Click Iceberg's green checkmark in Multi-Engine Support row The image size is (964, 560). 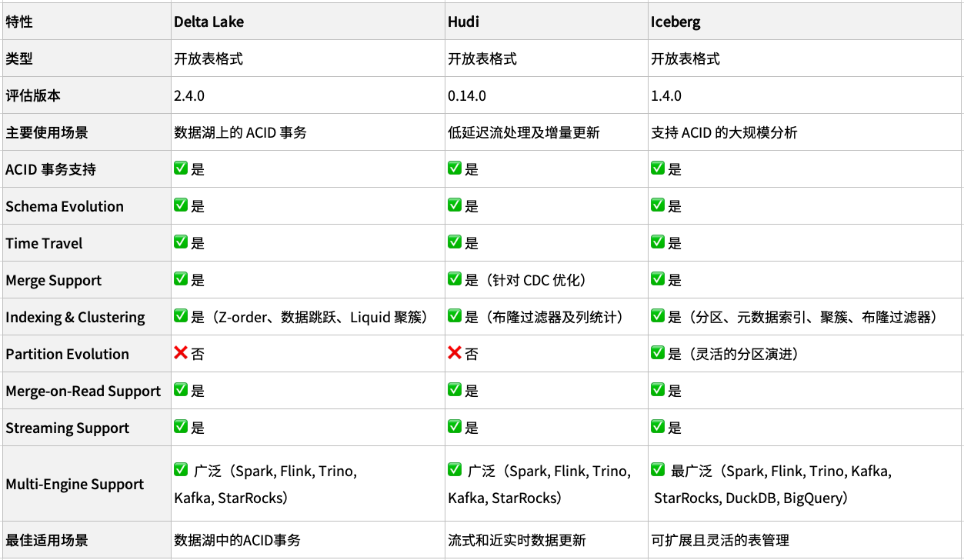[658, 469]
